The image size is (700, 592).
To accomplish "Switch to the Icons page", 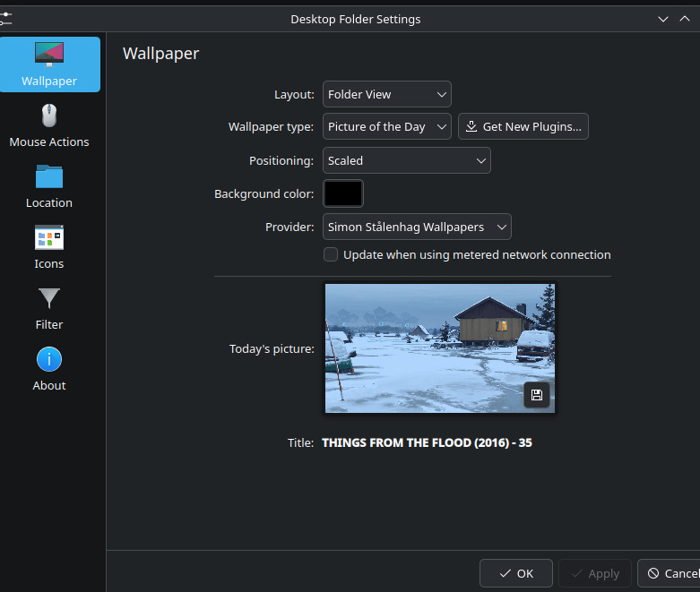I will pos(49,247).
